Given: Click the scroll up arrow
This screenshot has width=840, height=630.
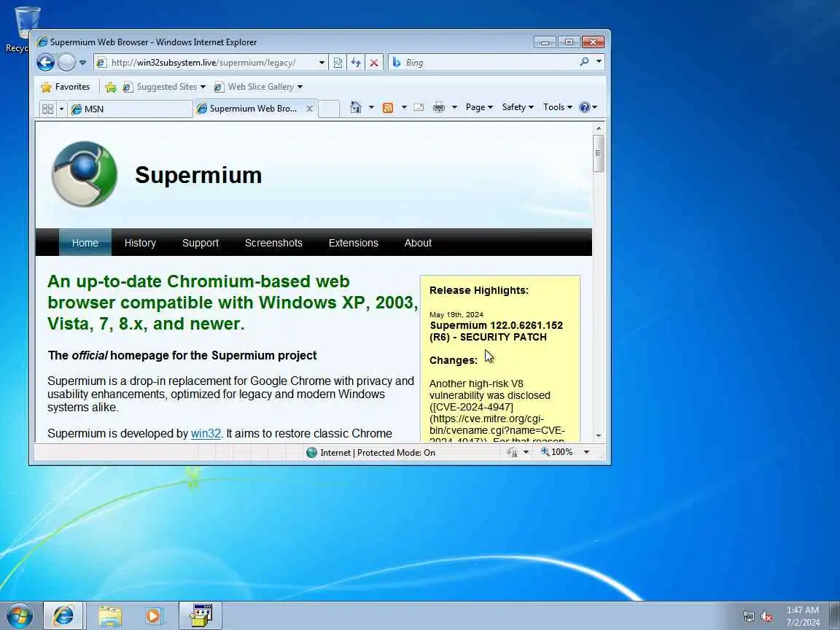Looking at the screenshot, I should pyautogui.click(x=599, y=128).
